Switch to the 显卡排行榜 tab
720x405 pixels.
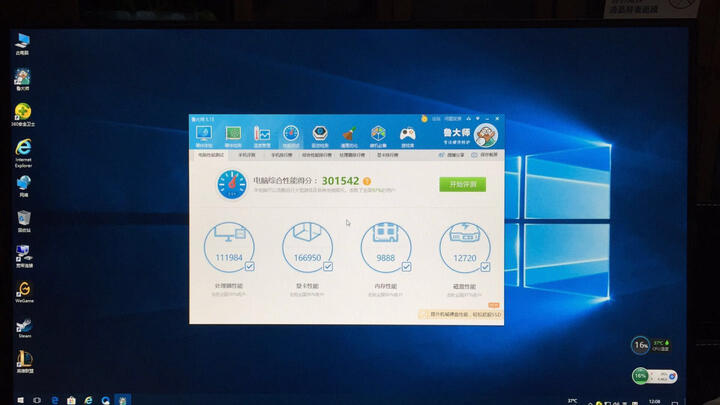(388, 155)
